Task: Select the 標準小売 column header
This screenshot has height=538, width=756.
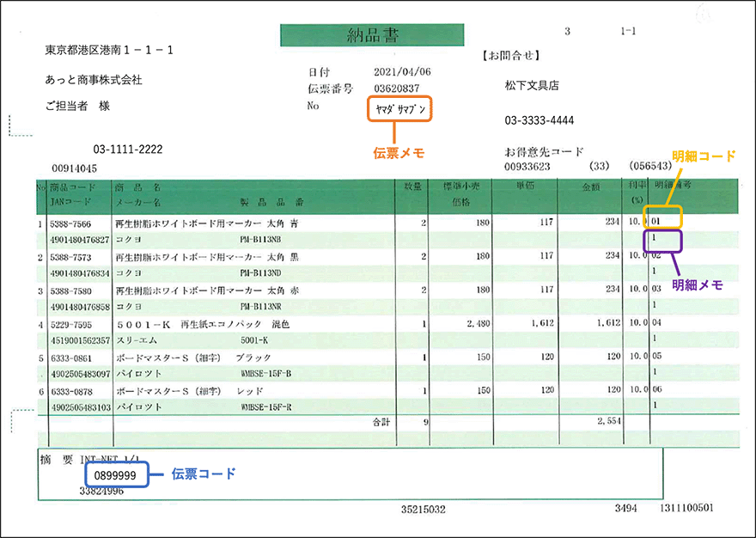Action: coord(460,187)
